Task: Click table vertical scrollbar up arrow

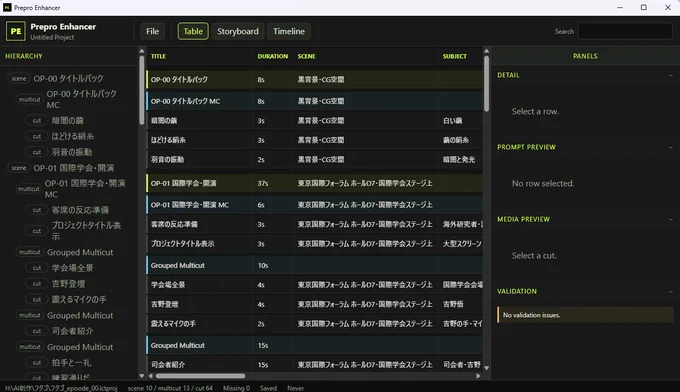Action: click(487, 51)
